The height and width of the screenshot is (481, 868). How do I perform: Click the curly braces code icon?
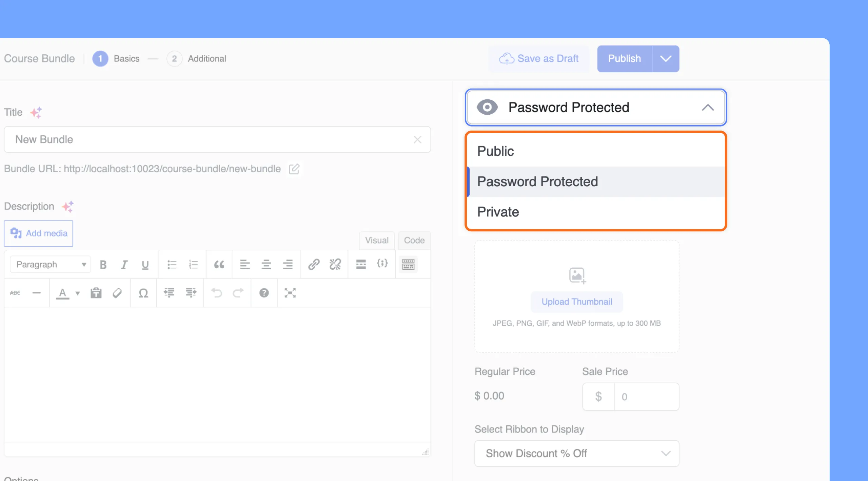click(x=382, y=264)
